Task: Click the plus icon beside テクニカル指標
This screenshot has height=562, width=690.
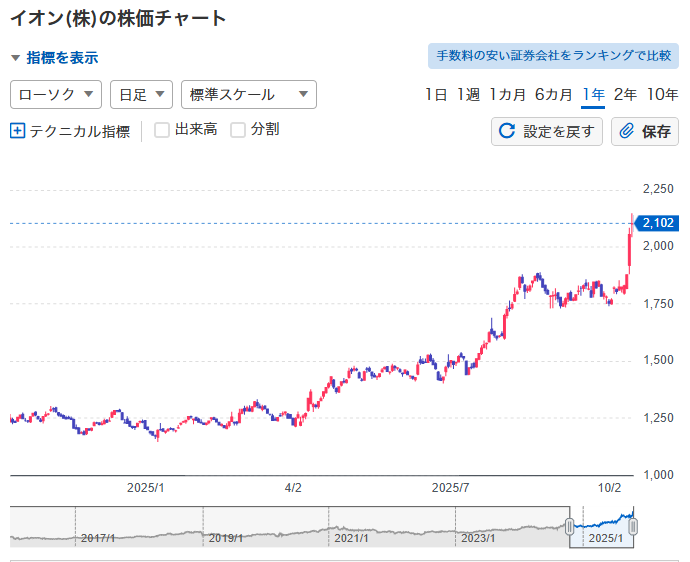Action: pos(17,130)
